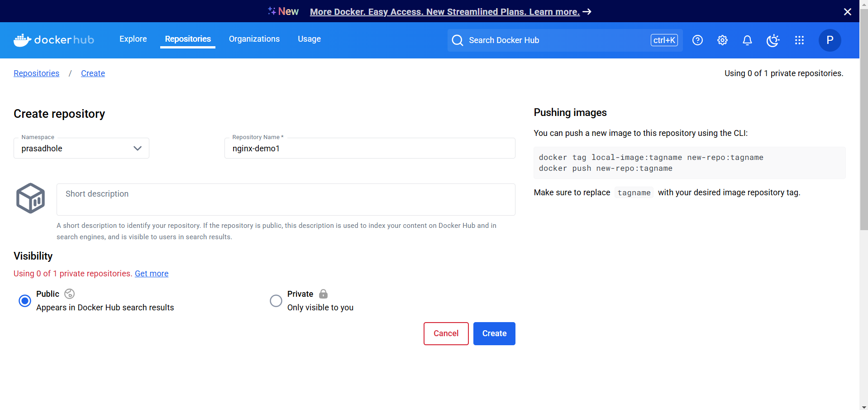Go to the Explore tab

click(x=133, y=39)
